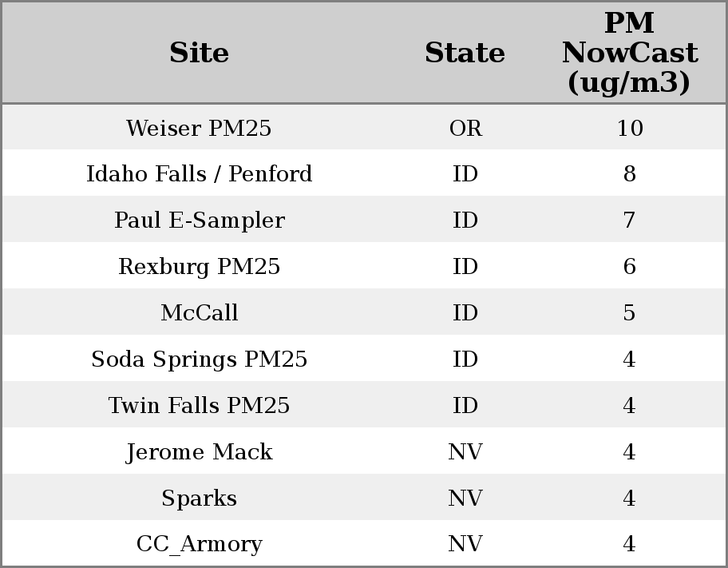Viewport: 728px width, 568px height.
Task: Click the State column header
Action: click(x=465, y=54)
